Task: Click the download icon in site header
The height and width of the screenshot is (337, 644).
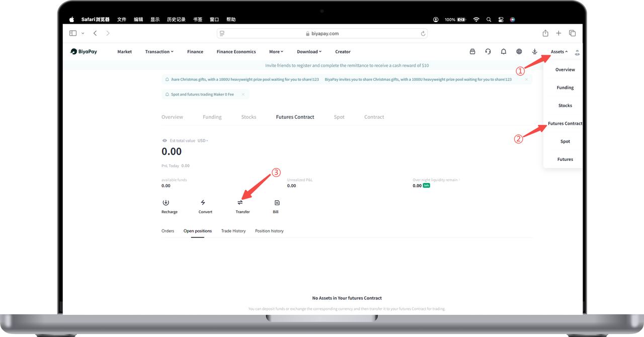Action: click(x=535, y=51)
